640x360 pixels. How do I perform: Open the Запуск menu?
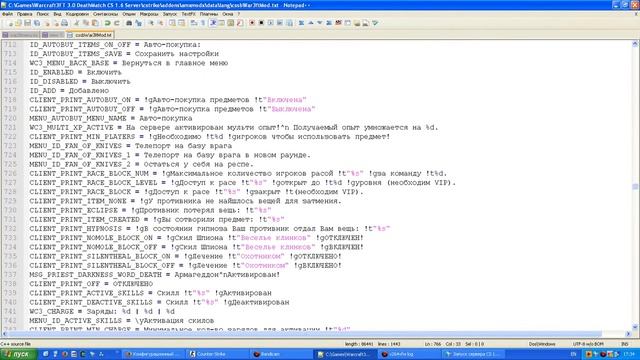(x=170, y=14)
